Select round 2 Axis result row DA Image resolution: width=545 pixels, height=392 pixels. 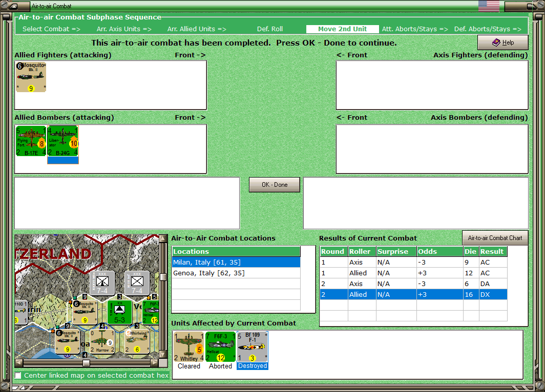(x=413, y=284)
